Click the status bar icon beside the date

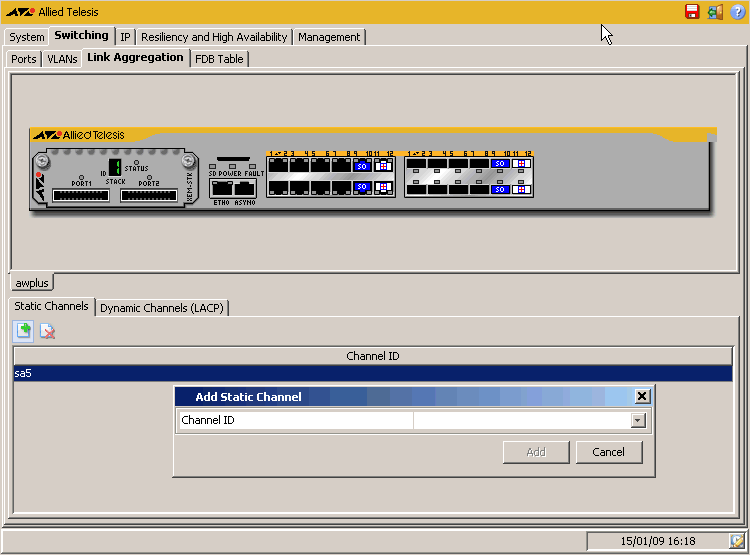pyautogui.click(x=737, y=541)
